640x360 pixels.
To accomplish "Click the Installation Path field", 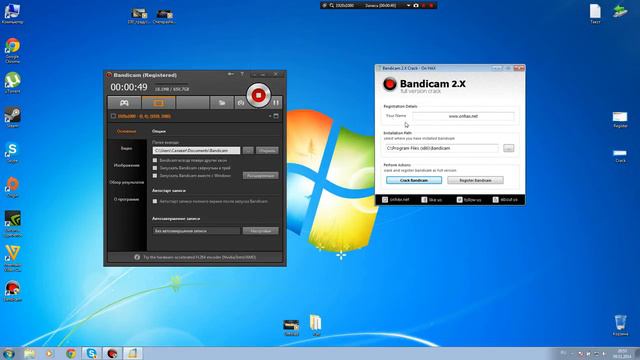I will coord(442,148).
